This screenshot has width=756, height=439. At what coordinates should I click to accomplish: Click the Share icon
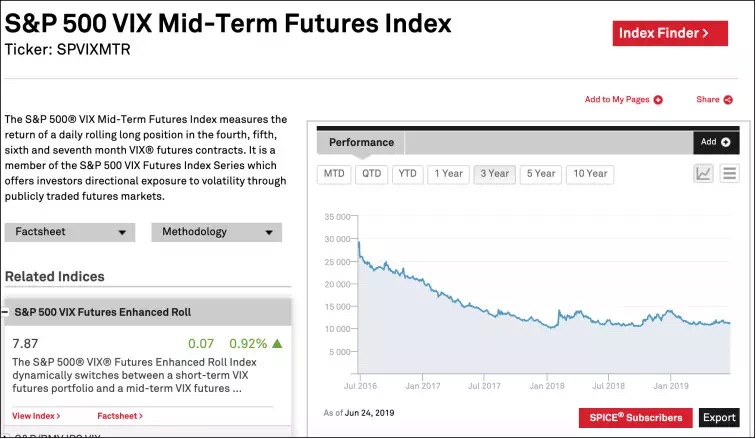[x=727, y=100]
